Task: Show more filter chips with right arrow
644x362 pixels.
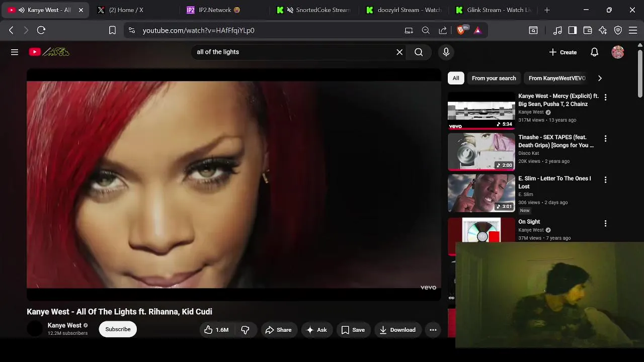Action: coord(599,78)
